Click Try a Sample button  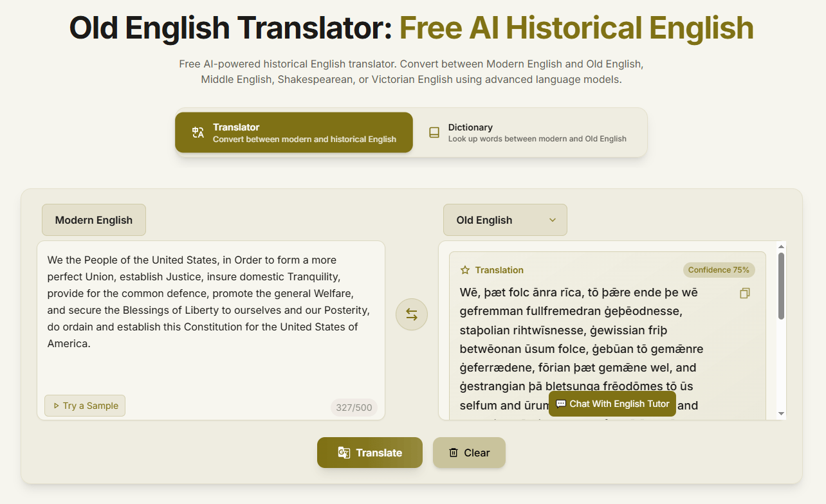point(85,406)
